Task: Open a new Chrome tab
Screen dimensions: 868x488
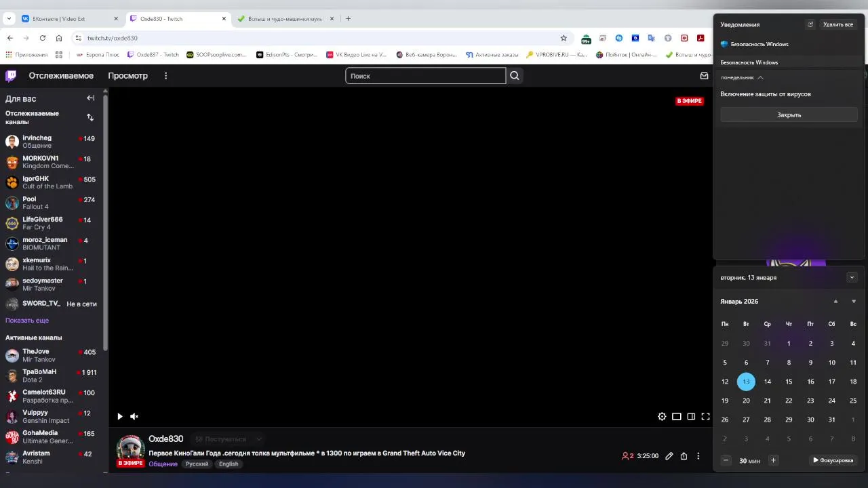Action: click(348, 18)
